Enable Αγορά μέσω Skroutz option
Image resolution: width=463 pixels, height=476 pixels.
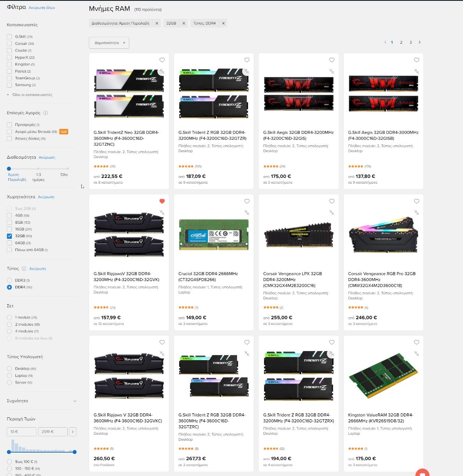tap(9, 132)
